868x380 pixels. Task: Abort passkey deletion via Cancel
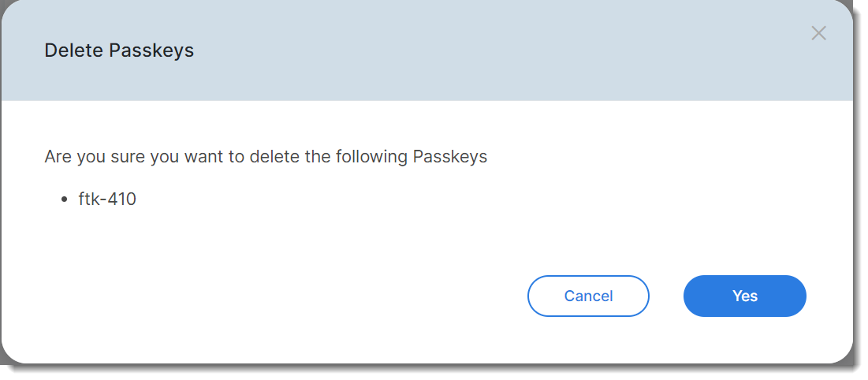tap(588, 296)
